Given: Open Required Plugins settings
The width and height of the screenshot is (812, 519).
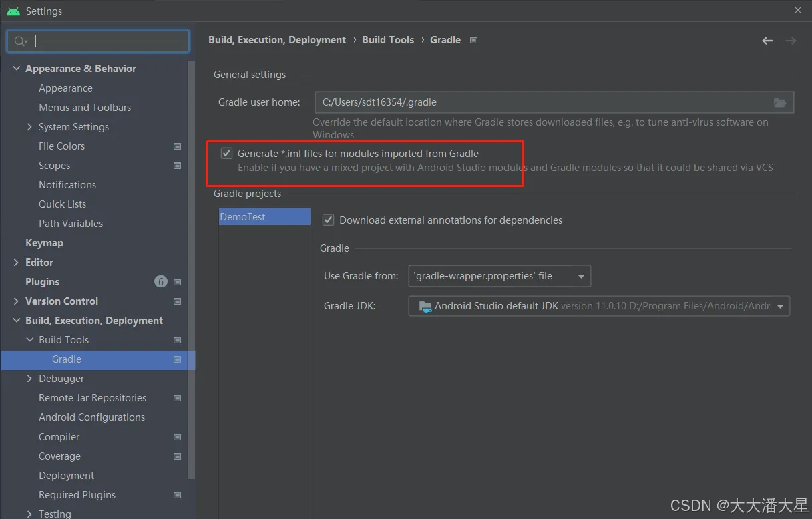Looking at the screenshot, I should (x=77, y=495).
